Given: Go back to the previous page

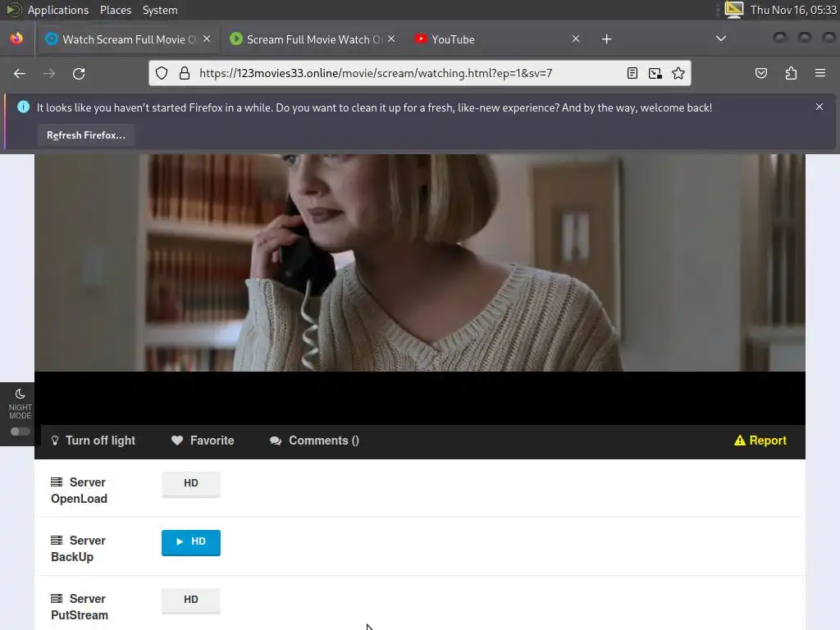Looking at the screenshot, I should (x=20, y=73).
